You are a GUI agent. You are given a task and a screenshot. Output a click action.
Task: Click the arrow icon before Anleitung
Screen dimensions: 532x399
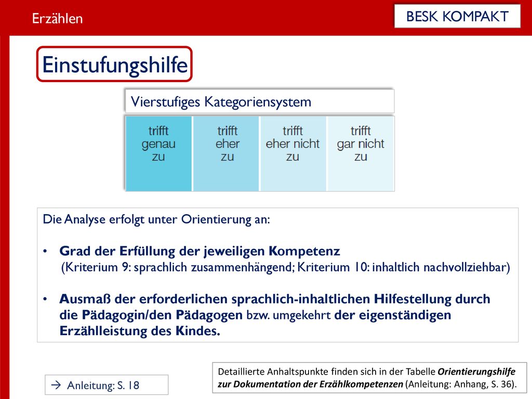[56, 385]
